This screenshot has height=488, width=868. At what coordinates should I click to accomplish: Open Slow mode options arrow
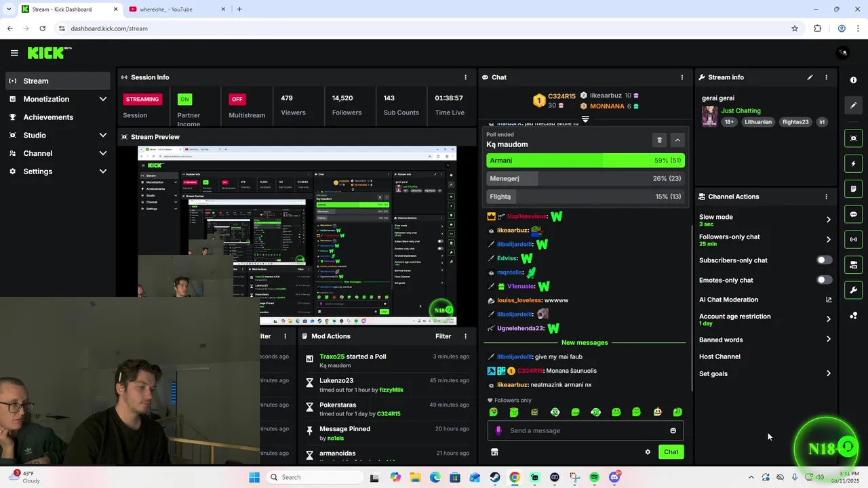tap(828, 220)
